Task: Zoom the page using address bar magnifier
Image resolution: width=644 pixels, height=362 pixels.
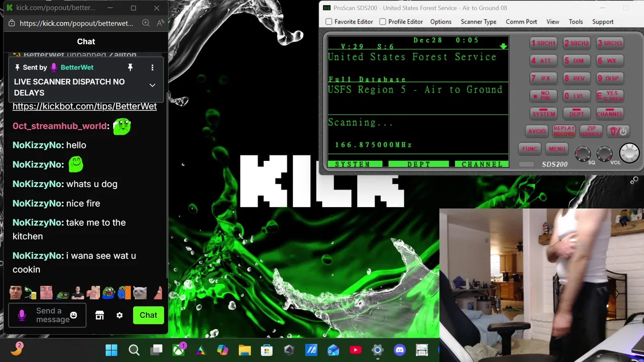Action: point(145,23)
